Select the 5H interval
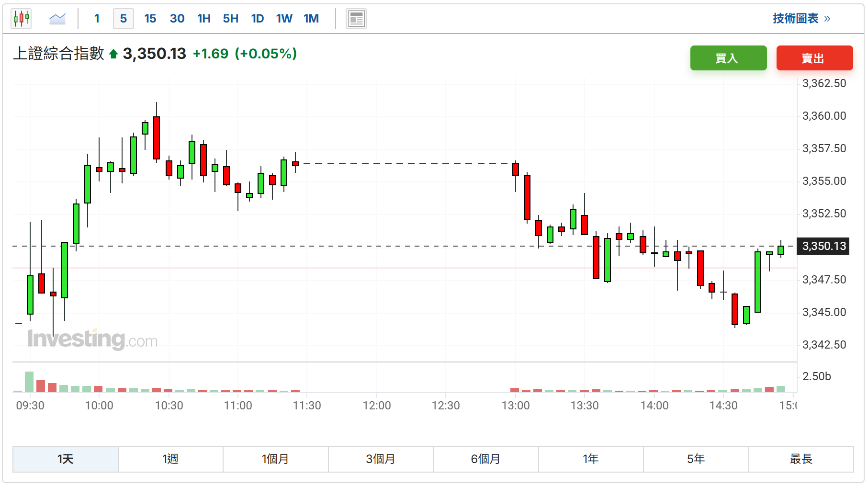 pos(231,19)
